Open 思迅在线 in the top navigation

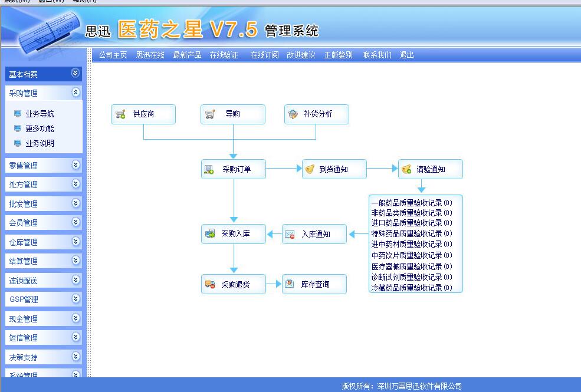point(150,55)
